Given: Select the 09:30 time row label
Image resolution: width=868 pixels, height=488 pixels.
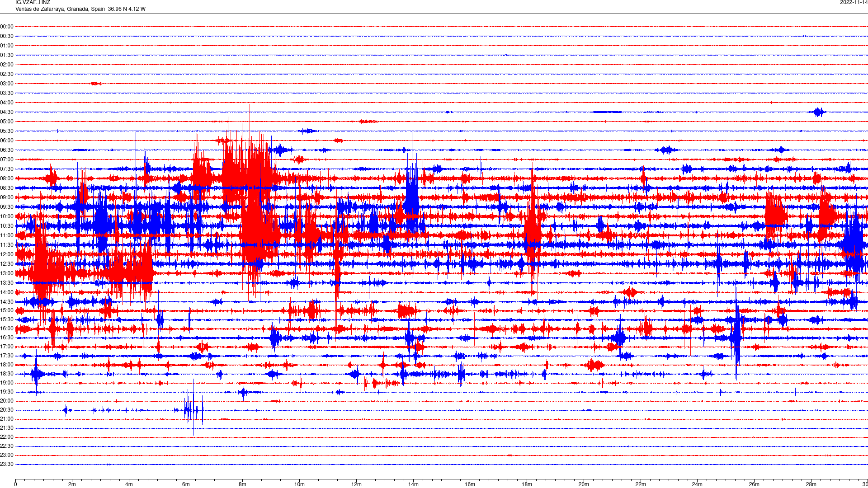Looking at the screenshot, I should 7,207.
